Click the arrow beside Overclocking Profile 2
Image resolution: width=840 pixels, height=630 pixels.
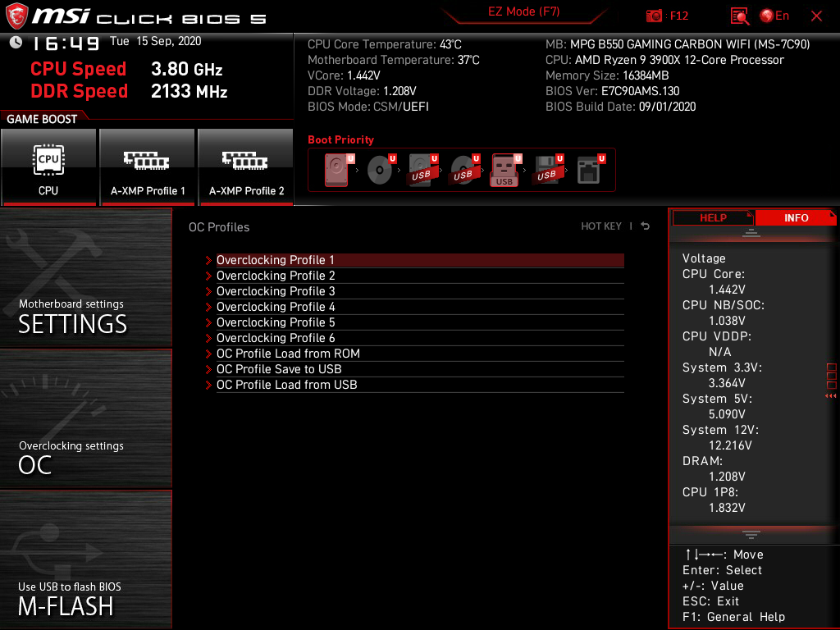208,276
